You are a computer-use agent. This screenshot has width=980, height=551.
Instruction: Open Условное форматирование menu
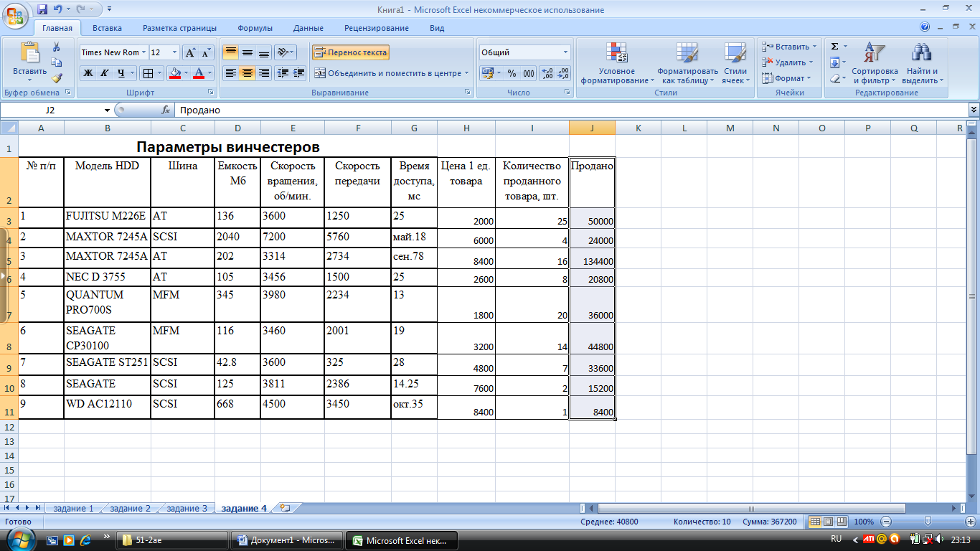click(x=617, y=63)
